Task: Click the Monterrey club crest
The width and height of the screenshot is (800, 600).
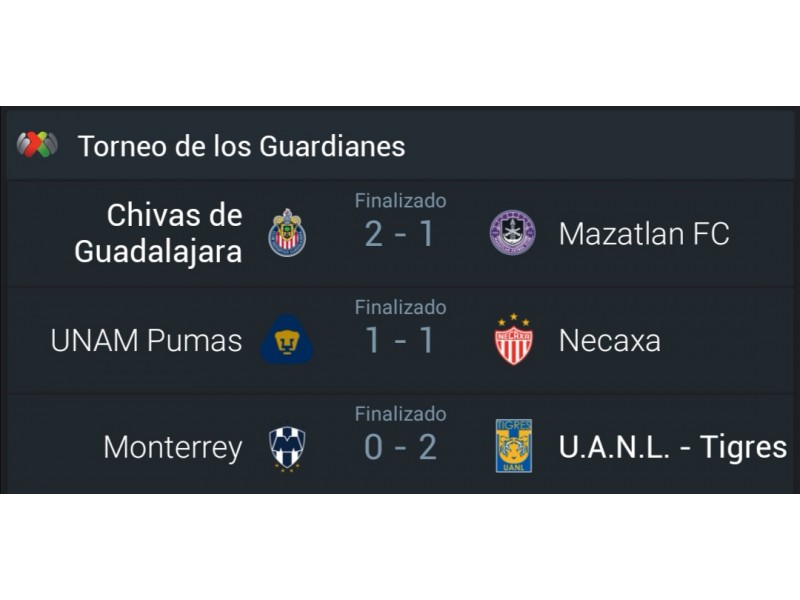Action: (x=287, y=447)
